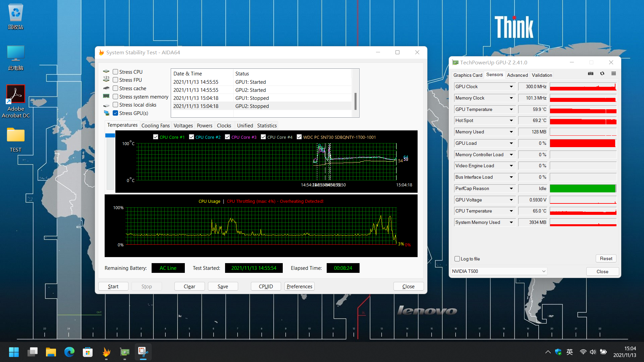644x362 pixels.
Task: Open the This PC desktop icon
Action: (15, 58)
